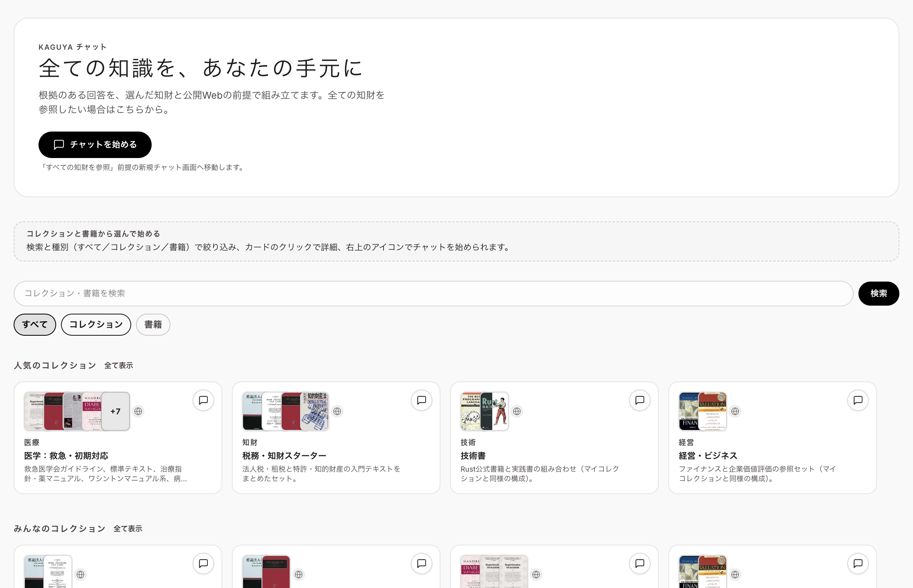Click the Valuation cover on 経営・ビジネス card

click(x=712, y=412)
